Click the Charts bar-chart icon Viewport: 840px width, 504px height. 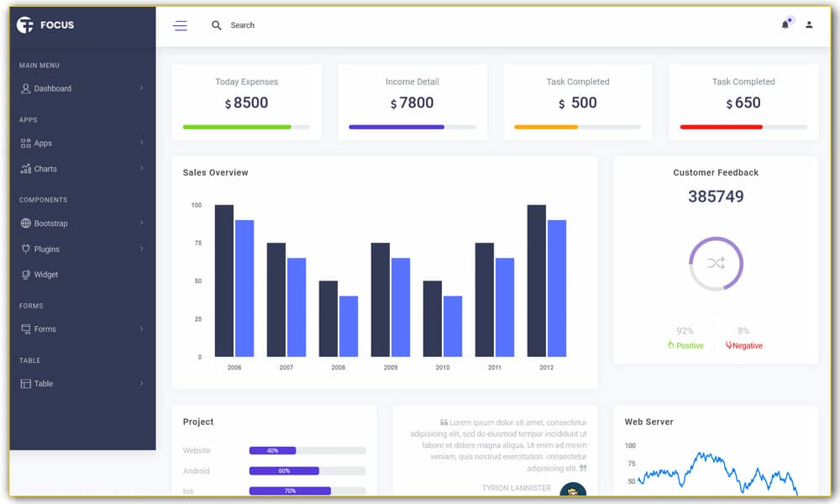(26, 169)
